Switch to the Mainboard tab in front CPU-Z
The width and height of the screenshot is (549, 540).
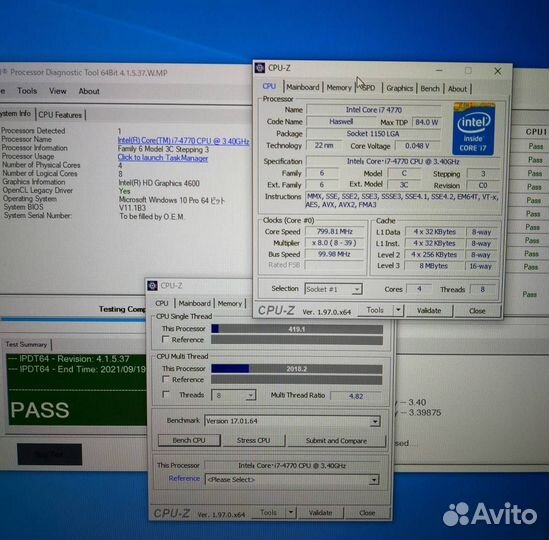click(x=303, y=87)
